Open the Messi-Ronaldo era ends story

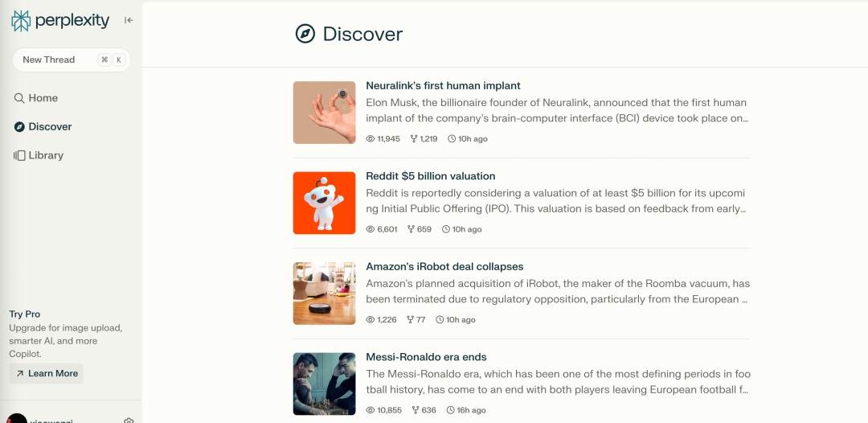[426, 357]
